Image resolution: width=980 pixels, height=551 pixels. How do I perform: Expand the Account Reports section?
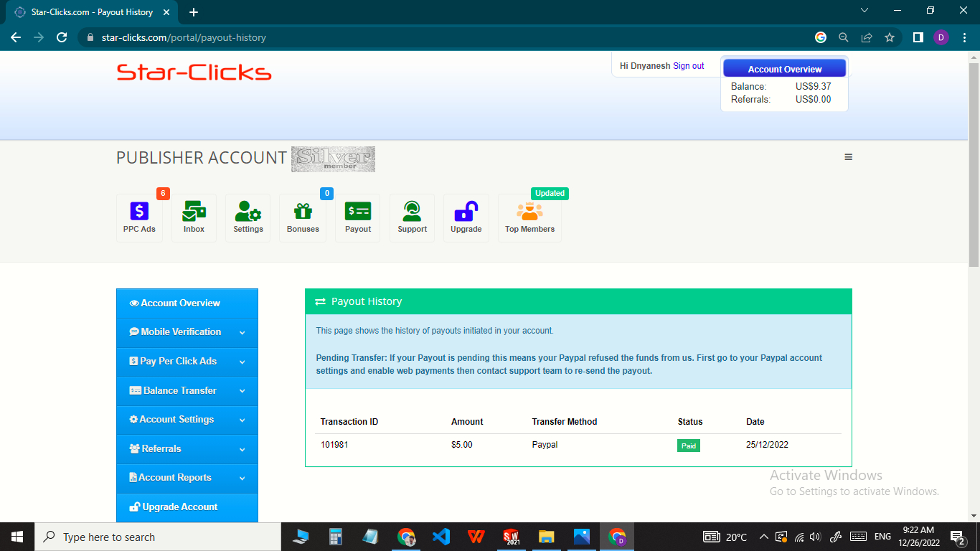tap(187, 478)
